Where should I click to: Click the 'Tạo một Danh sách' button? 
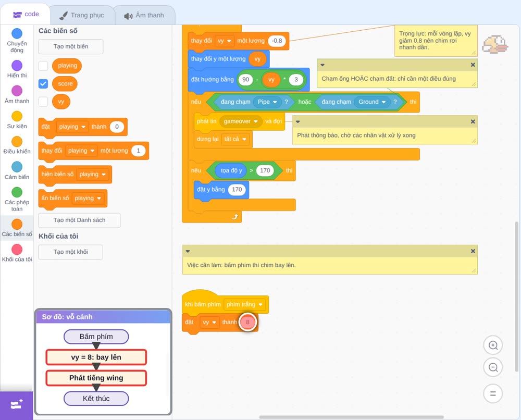pyautogui.click(x=79, y=220)
